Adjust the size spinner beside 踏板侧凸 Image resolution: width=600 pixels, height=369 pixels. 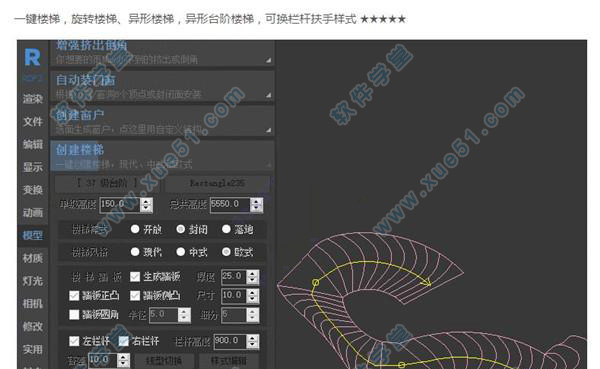pyautogui.click(x=253, y=296)
